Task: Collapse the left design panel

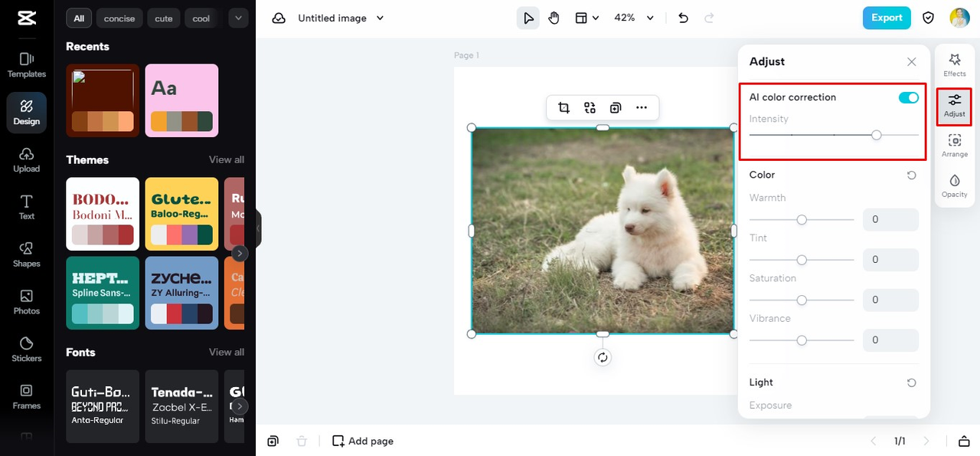Action: pyautogui.click(x=258, y=228)
